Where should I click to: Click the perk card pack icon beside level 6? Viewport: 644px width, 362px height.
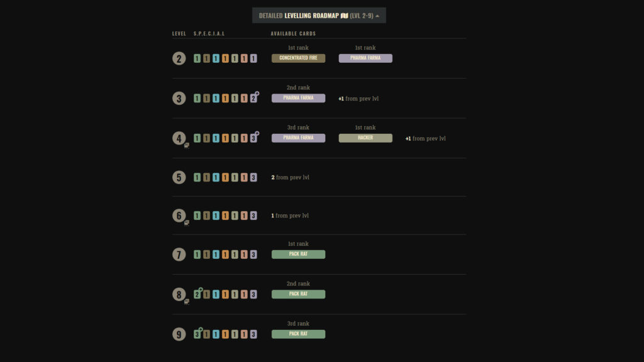(187, 222)
